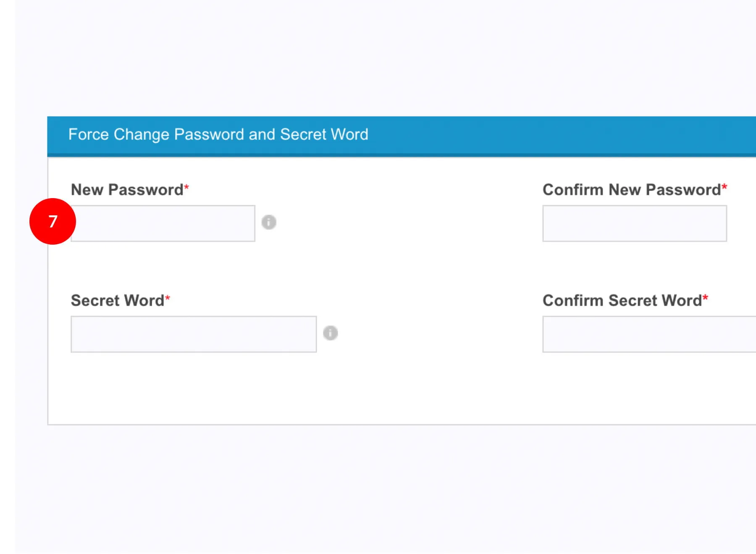This screenshot has width=756, height=554.
Task: Click the Secret Word label text
Action: 117,301
